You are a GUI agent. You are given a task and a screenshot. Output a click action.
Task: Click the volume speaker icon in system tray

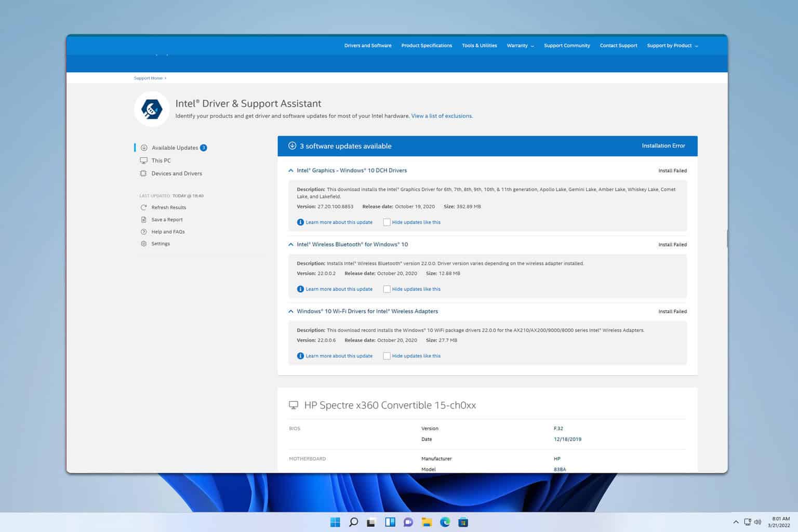pos(757,522)
